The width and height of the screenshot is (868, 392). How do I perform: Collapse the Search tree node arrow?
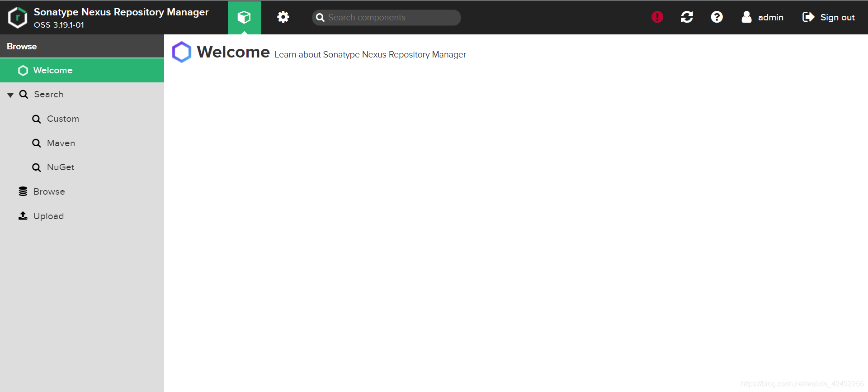[10, 95]
